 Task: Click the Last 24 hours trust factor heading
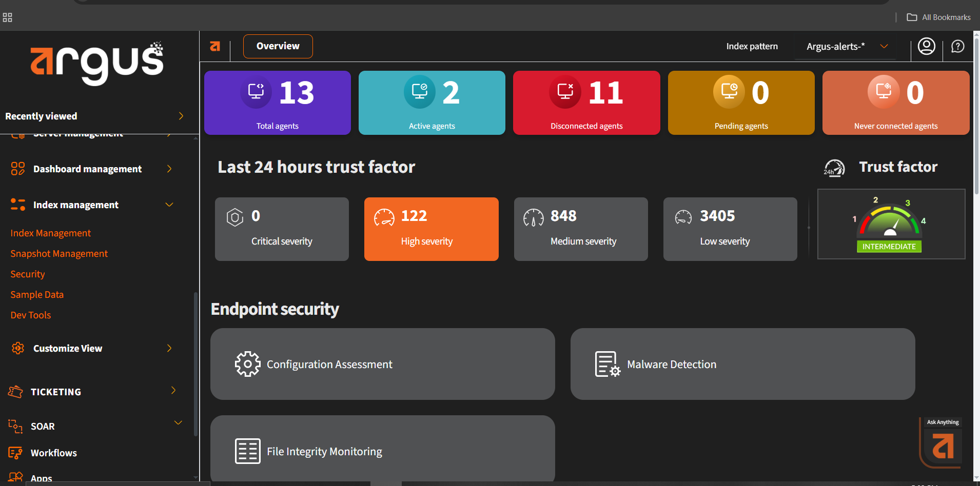coord(316,167)
